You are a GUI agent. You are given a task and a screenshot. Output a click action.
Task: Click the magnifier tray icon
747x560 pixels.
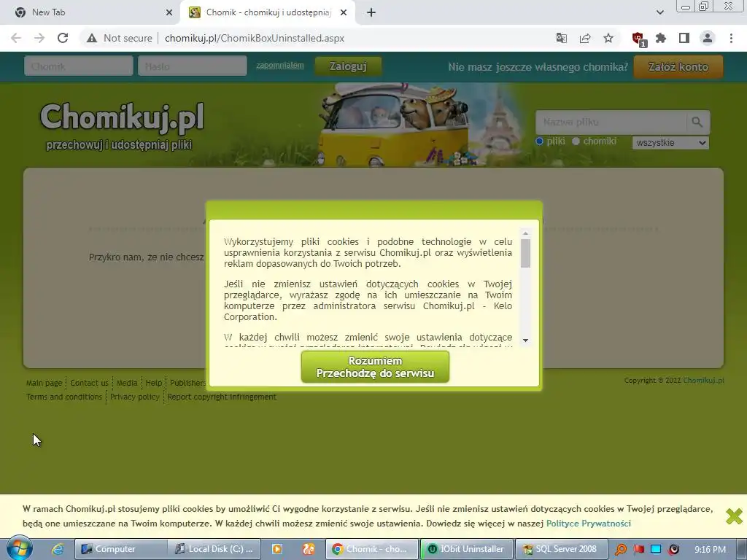coord(620,550)
